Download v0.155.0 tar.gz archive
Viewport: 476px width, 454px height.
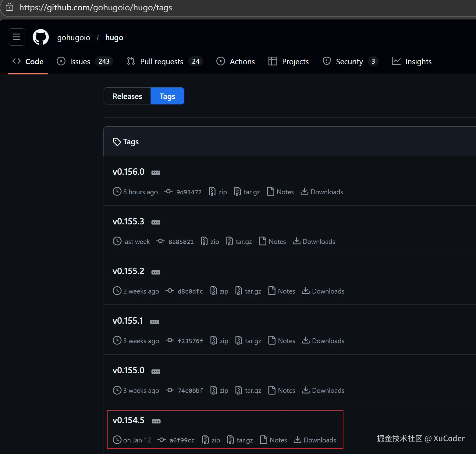(x=248, y=390)
